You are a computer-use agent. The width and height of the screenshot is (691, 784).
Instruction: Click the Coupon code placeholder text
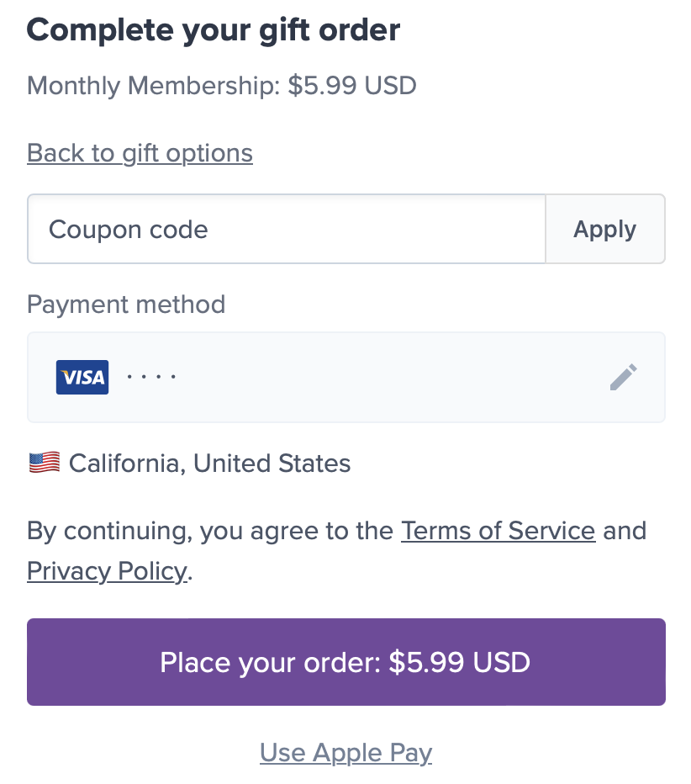tap(129, 230)
